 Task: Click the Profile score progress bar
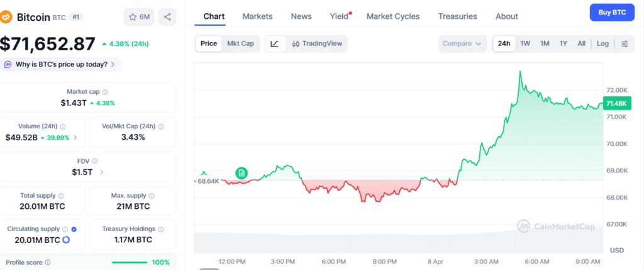point(130,262)
